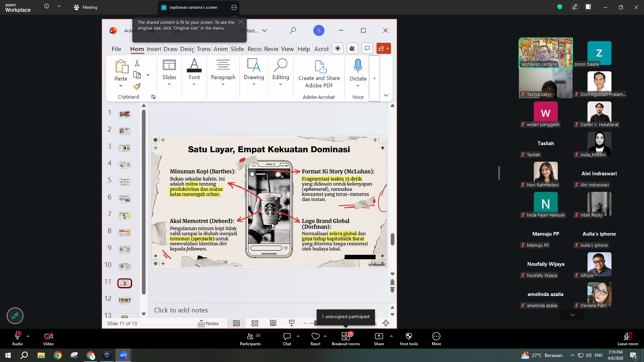644x362 pixels.
Task: Open the Clipboard dialog launcher
Action: 153,97
